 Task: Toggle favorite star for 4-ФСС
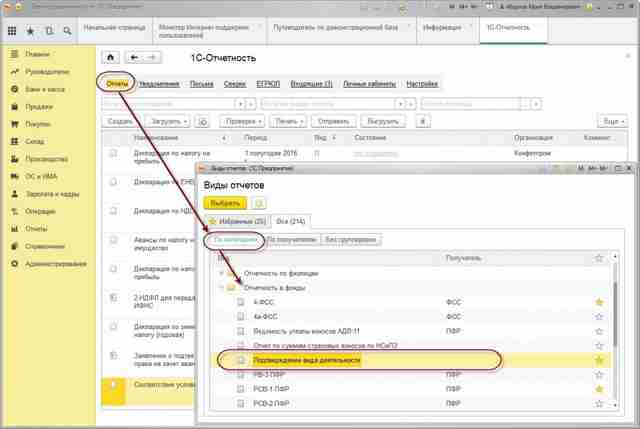coord(599,302)
